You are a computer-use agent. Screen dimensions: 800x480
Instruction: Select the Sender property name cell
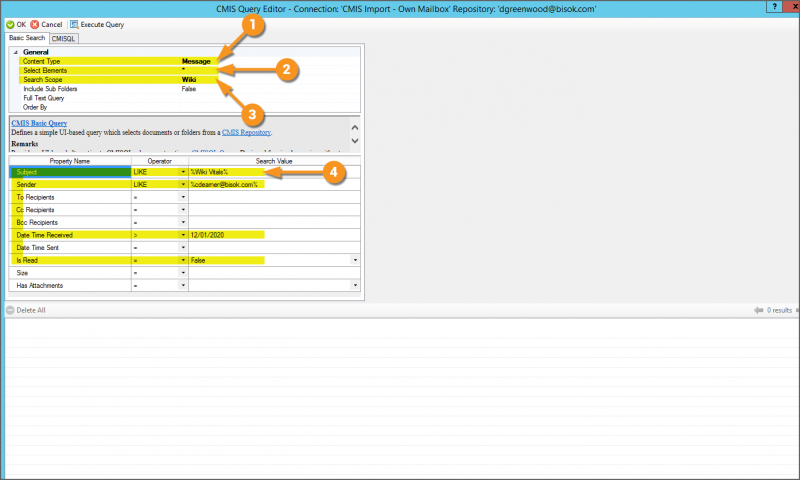[x=70, y=185]
